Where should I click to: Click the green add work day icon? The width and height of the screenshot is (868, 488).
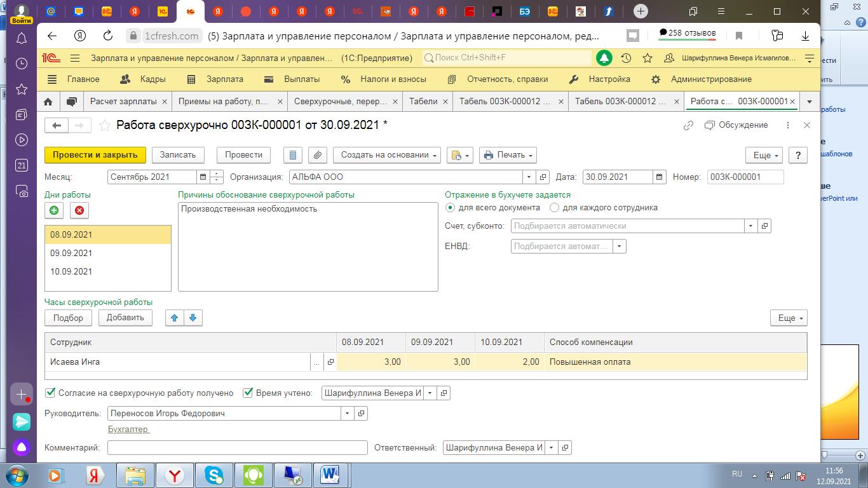pos(54,210)
